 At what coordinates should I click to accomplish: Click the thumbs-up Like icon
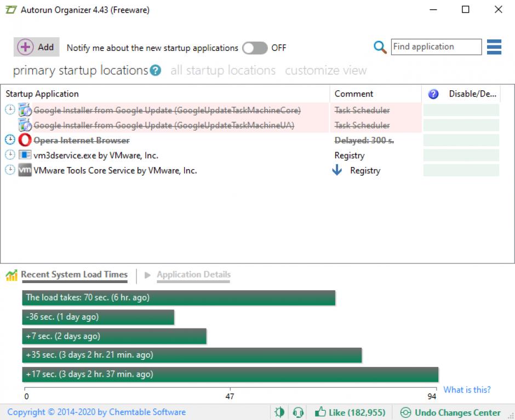coord(321,412)
